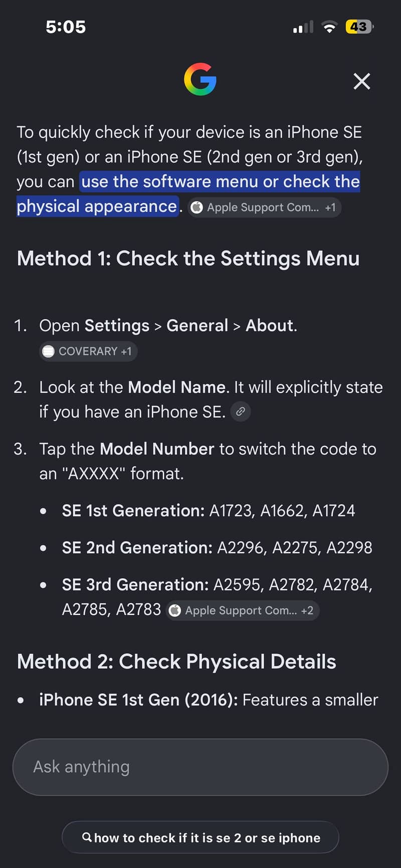Tap the Method 2: Check Physical Details heading
The height and width of the screenshot is (868, 401).
[176, 662]
